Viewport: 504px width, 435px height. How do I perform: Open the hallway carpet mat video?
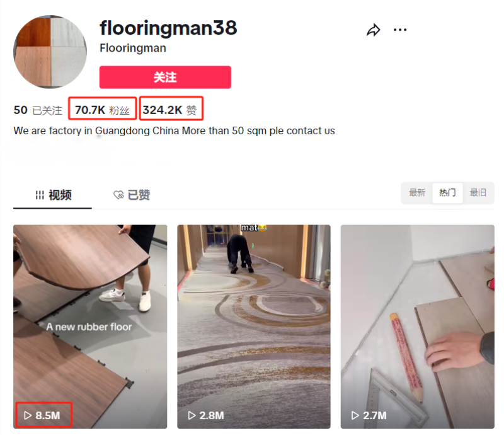254,327
